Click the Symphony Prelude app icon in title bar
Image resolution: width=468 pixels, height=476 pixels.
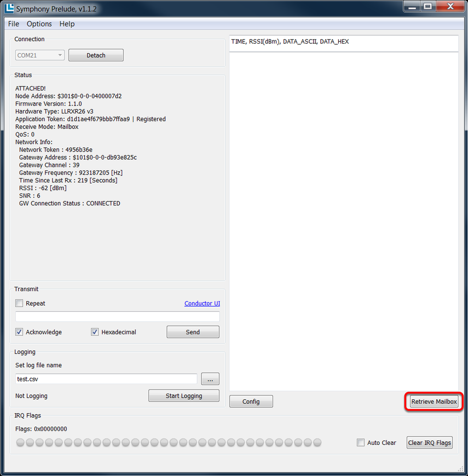point(9,9)
